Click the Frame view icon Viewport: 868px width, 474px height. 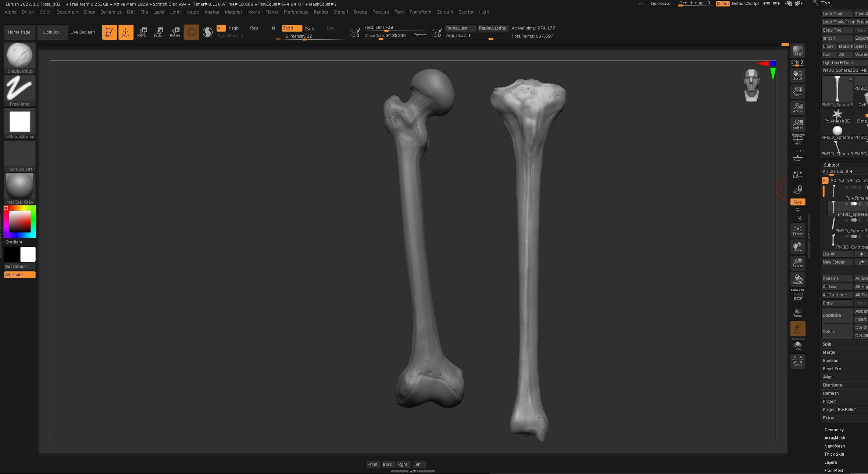click(797, 231)
